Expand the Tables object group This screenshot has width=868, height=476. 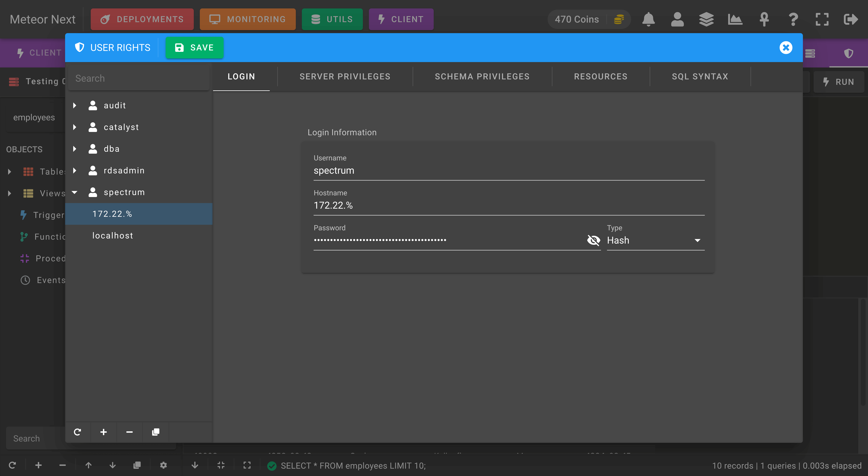coord(9,172)
